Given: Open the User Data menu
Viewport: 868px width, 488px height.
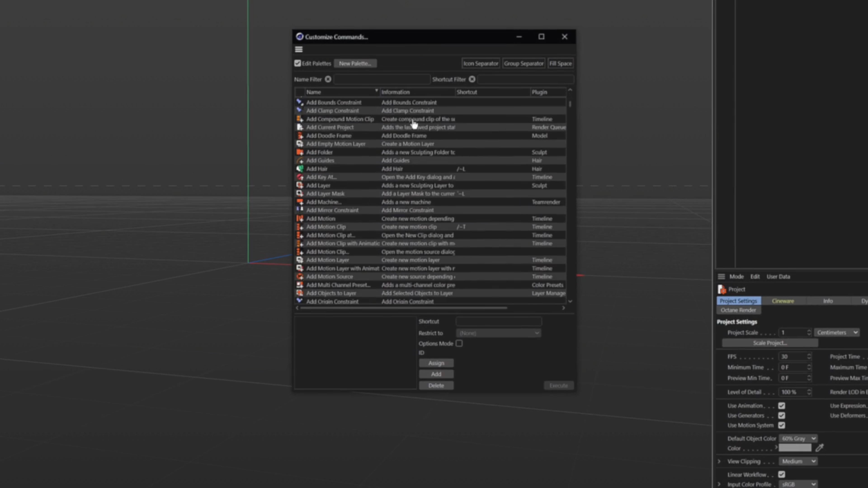Looking at the screenshot, I should (x=778, y=277).
